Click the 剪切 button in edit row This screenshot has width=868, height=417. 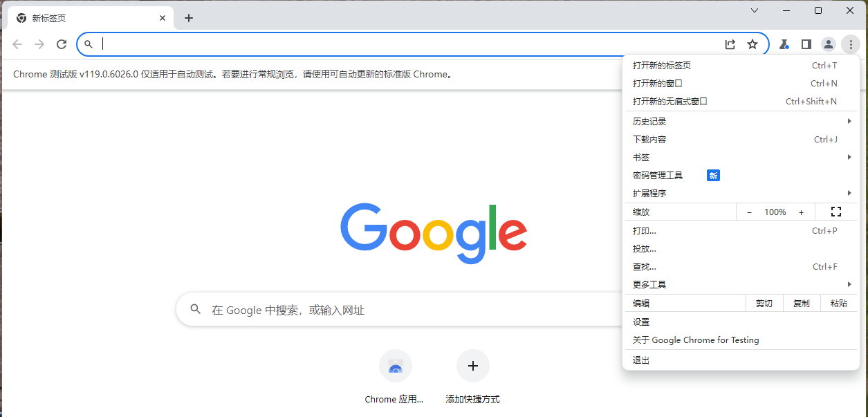point(764,304)
